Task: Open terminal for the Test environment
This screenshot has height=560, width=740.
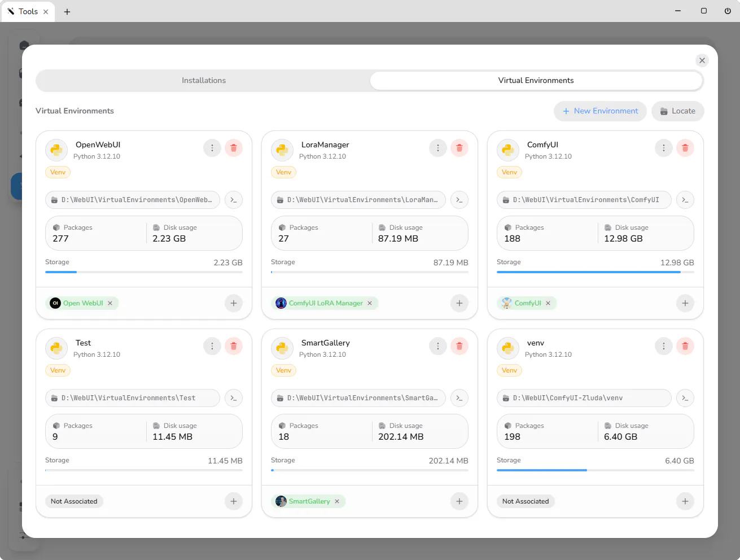Action: point(234,398)
